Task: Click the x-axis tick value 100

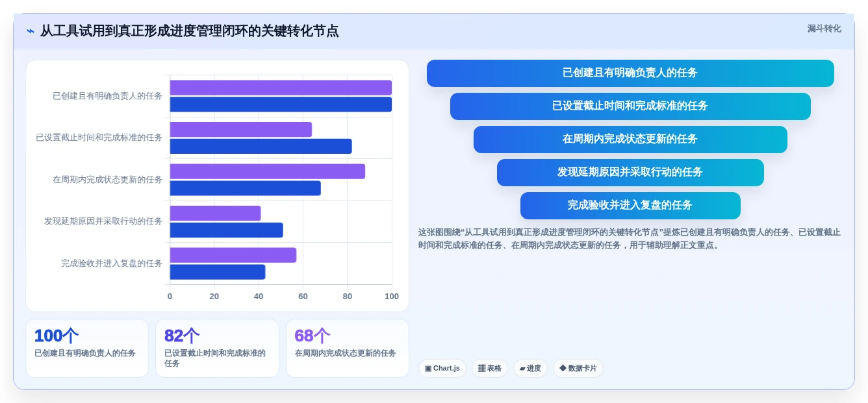Action: point(392,297)
